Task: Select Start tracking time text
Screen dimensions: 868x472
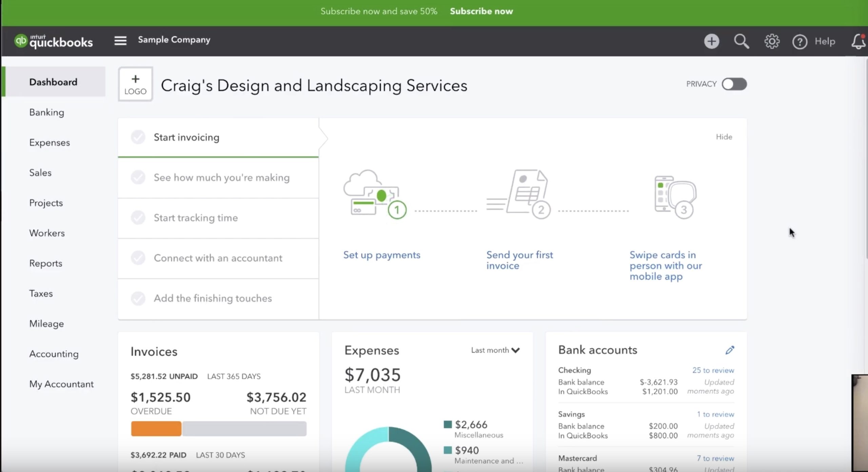Action: [x=196, y=218]
